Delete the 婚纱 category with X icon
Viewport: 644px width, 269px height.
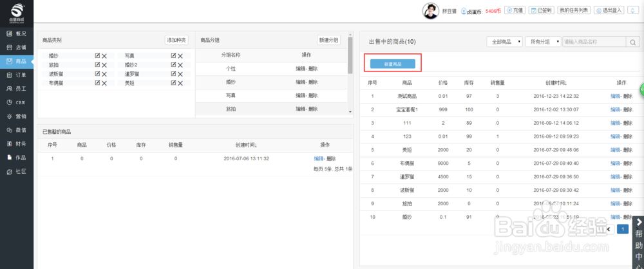(104, 56)
